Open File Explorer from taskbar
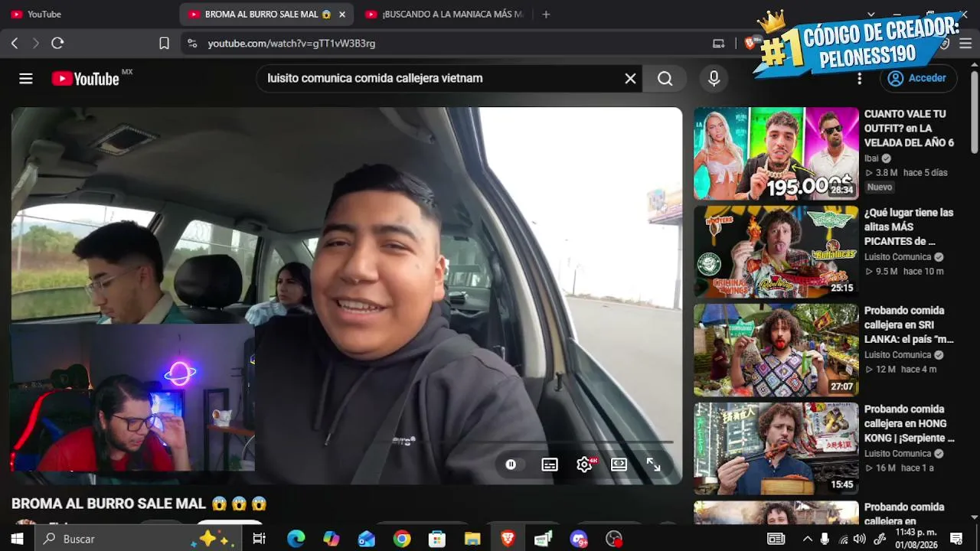 point(472,539)
